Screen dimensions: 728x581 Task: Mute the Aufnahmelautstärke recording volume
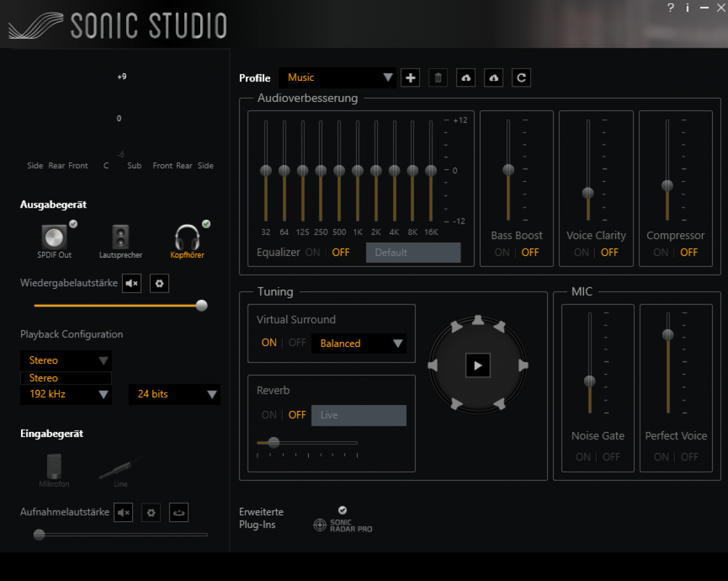(123, 513)
